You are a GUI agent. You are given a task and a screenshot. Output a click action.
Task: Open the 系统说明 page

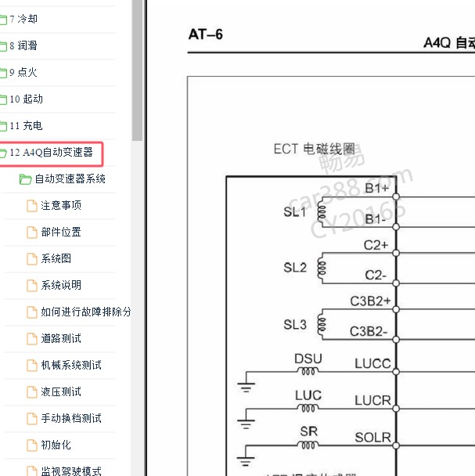[x=61, y=285]
